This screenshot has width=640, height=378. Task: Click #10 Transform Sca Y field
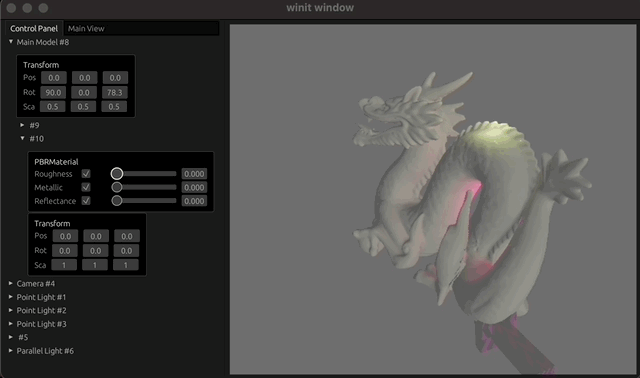pos(95,265)
